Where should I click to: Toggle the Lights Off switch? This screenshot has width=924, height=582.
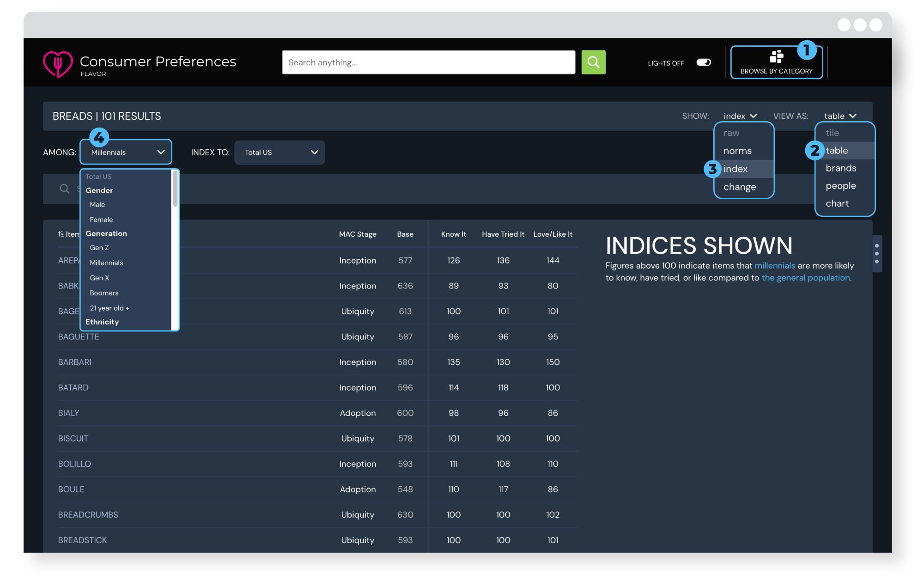pyautogui.click(x=703, y=62)
